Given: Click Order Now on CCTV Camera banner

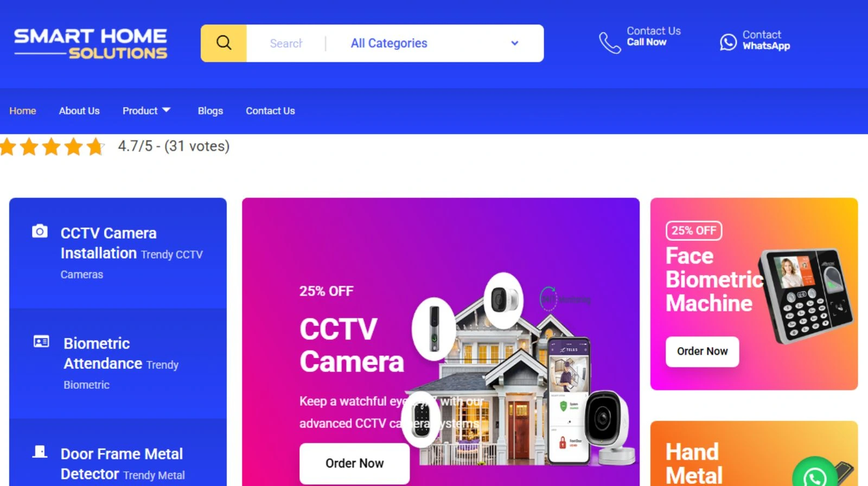Looking at the screenshot, I should (354, 463).
